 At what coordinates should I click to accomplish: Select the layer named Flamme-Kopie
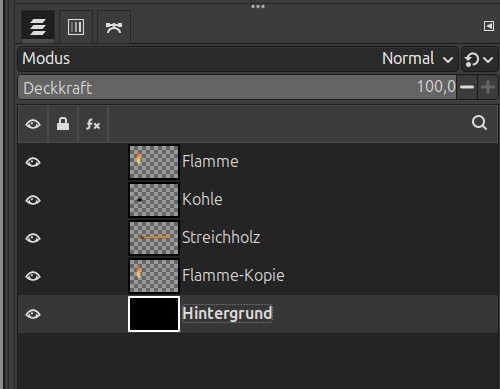(233, 276)
